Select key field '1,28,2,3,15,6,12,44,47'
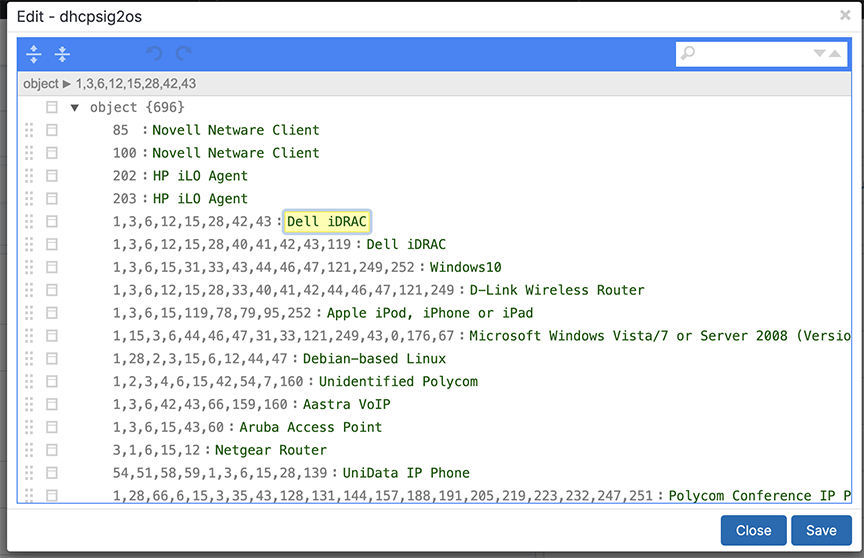The width and height of the screenshot is (864, 558). (x=200, y=359)
